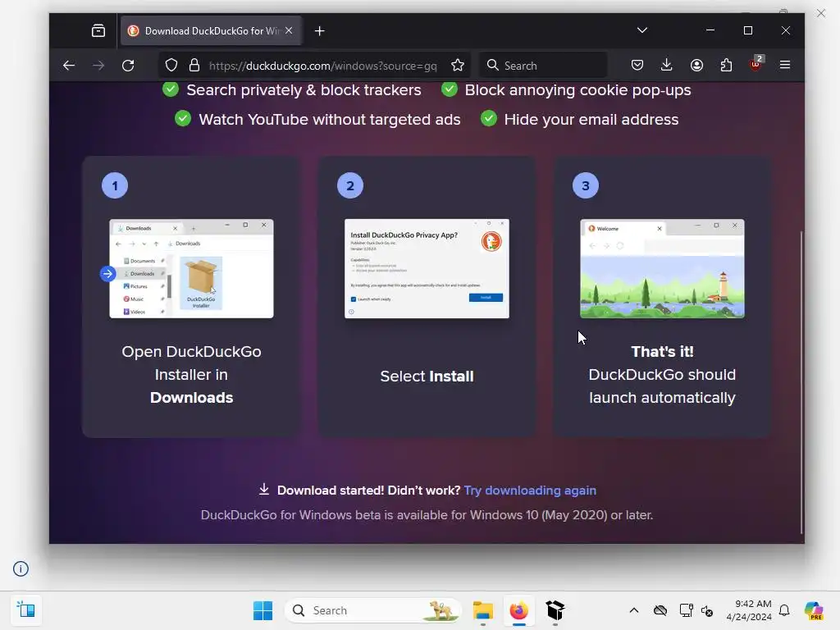Maximize the Firefox window
The width and height of the screenshot is (840, 630).
click(x=748, y=30)
